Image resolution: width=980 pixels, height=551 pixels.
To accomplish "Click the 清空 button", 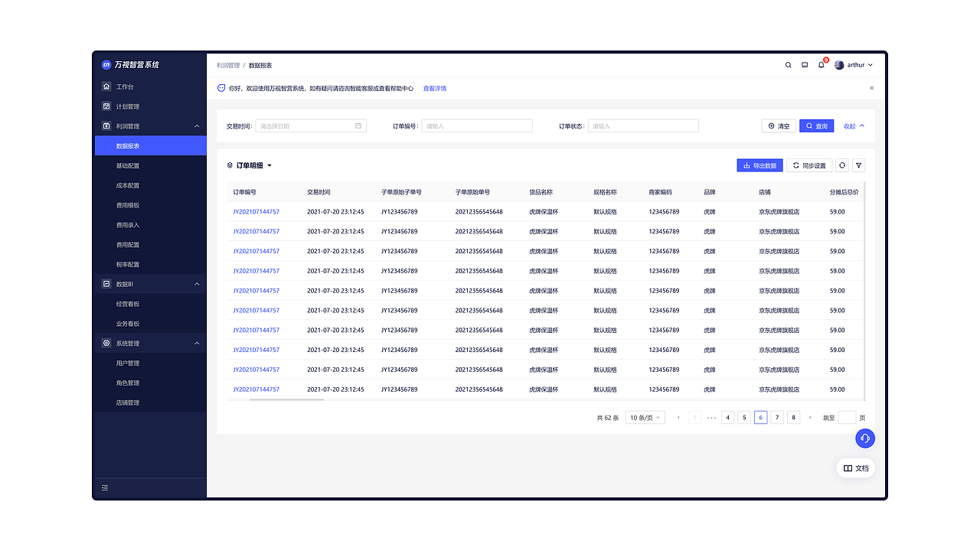I will click(779, 126).
